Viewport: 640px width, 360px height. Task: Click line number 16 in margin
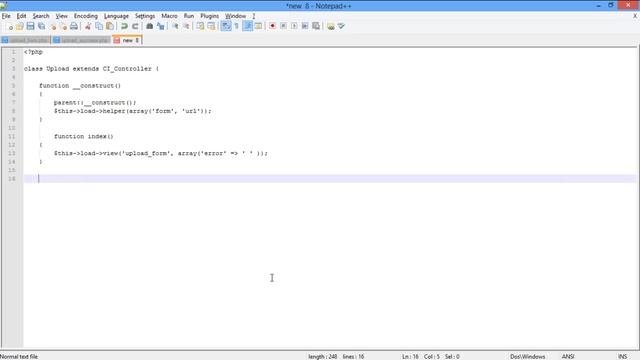click(x=12, y=179)
